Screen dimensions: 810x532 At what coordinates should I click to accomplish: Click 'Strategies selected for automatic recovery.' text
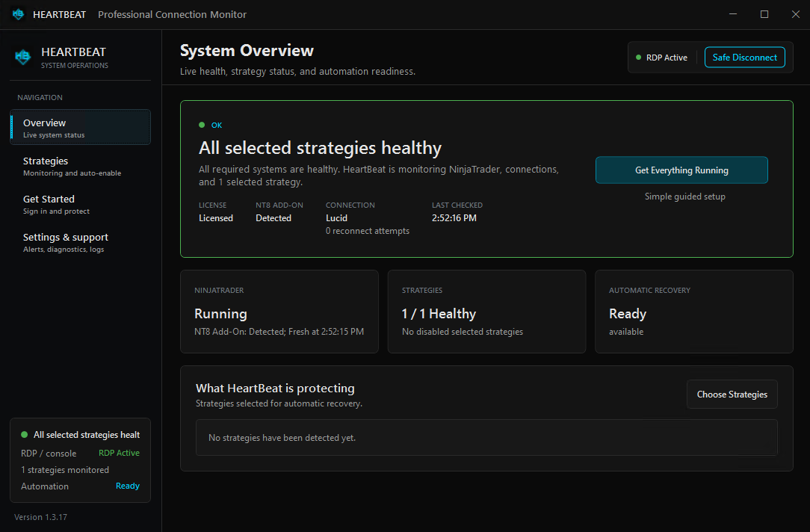pyautogui.click(x=279, y=403)
